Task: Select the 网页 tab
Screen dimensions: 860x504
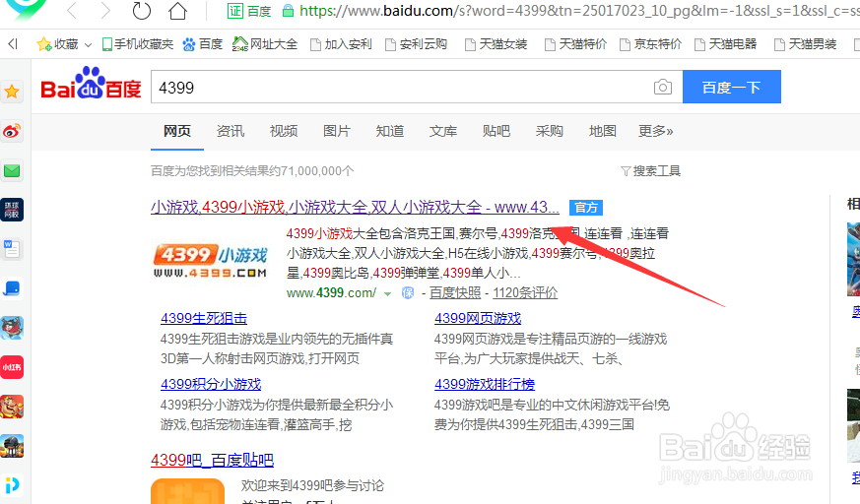Action: (x=177, y=131)
